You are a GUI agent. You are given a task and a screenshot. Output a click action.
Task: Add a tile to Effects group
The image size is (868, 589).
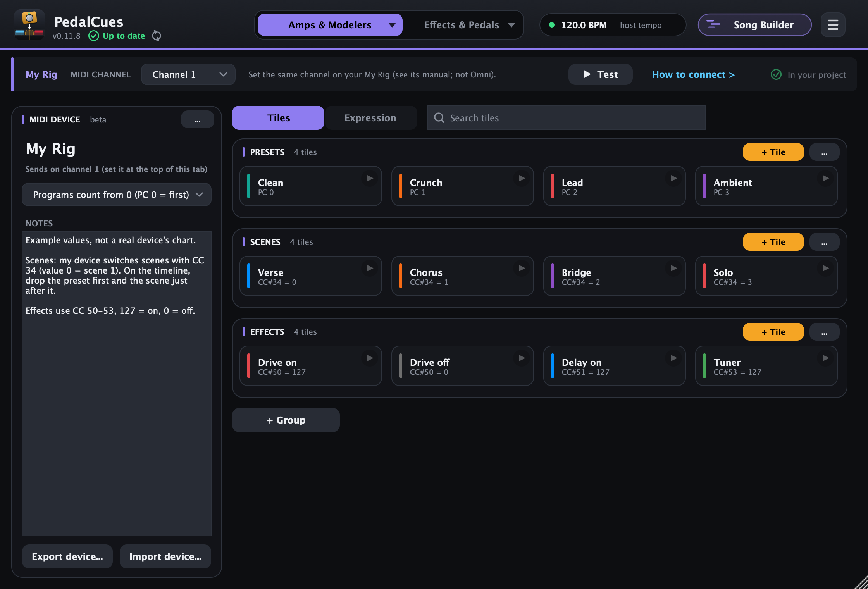[773, 332]
